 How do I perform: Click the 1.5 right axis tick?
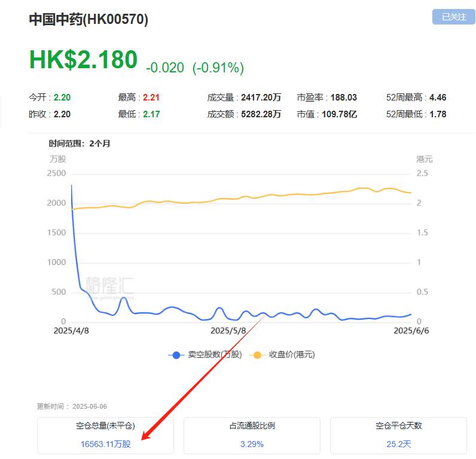[x=422, y=233]
